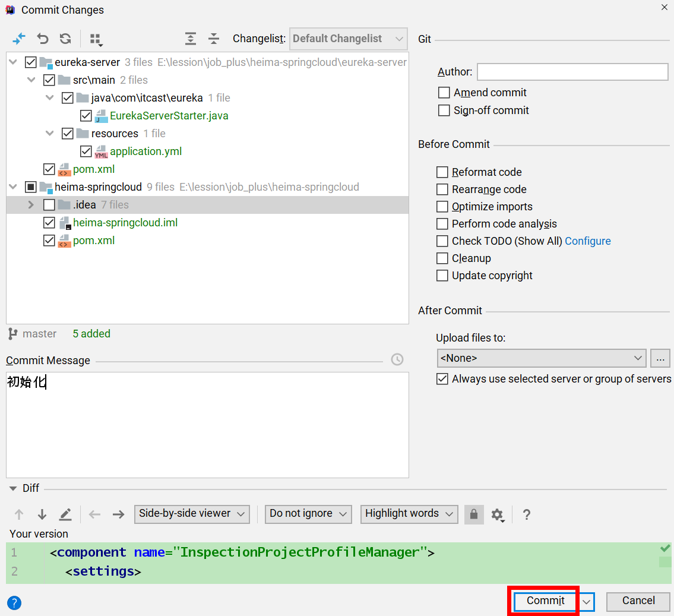Viewport: 674px width, 616px height.
Task: Open the Highlight words dropdown
Action: 409,514
